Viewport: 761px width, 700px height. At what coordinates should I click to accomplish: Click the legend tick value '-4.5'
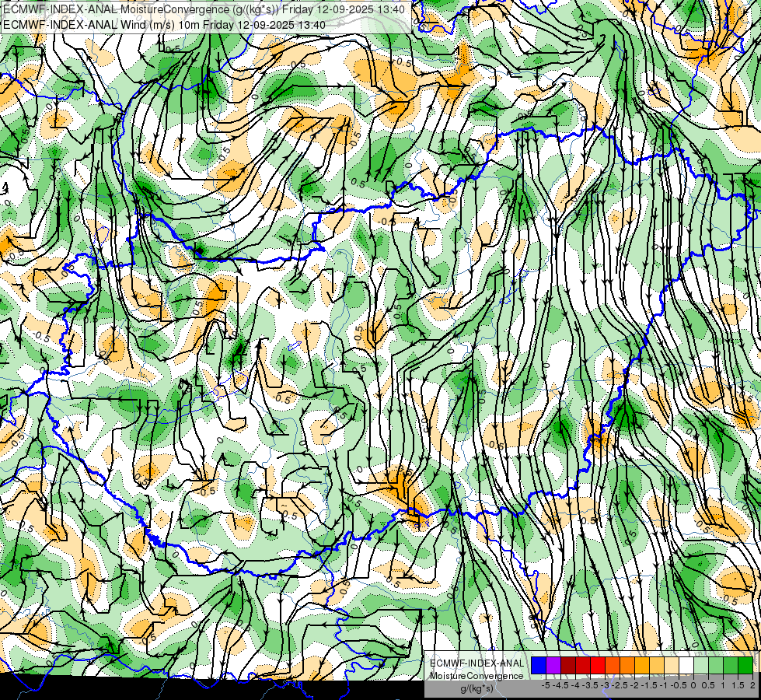pyautogui.click(x=561, y=685)
